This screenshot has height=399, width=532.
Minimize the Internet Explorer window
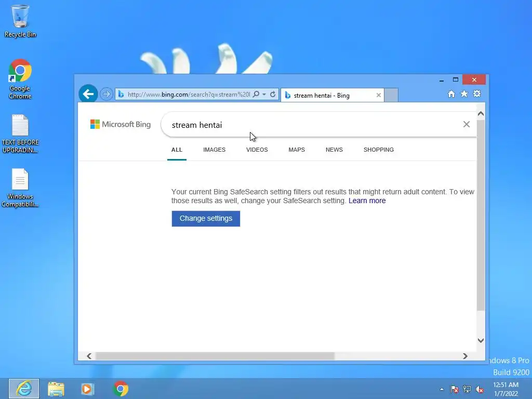[442, 80]
